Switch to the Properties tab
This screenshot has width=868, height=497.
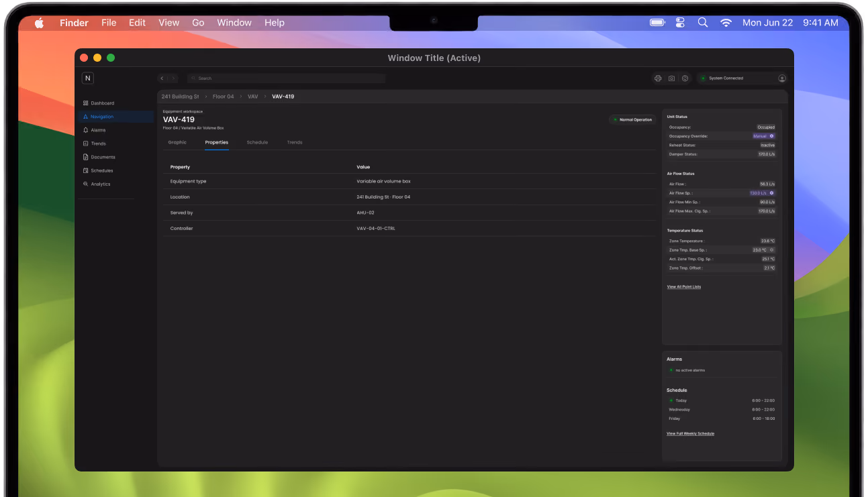tap(217, 142)
